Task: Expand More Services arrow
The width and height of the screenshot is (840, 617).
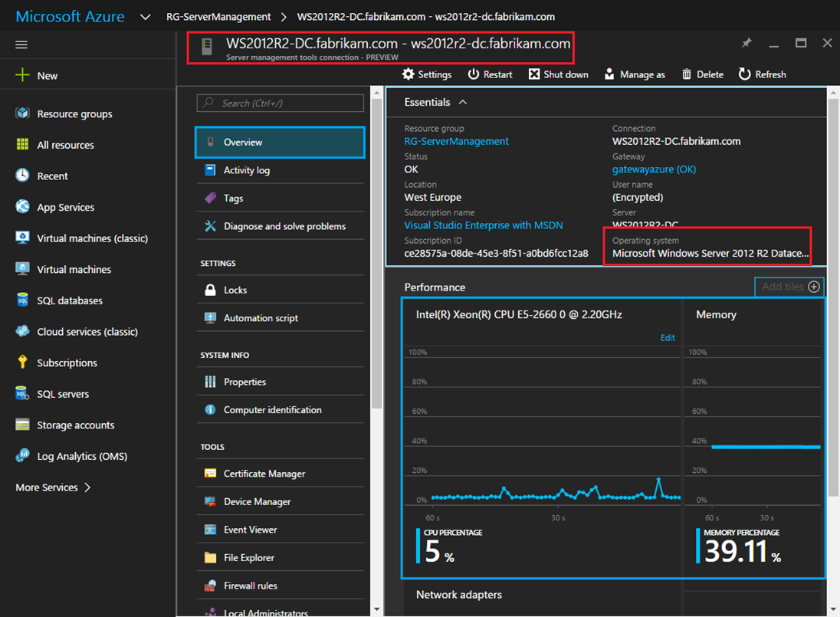Action: pos(87,487)
